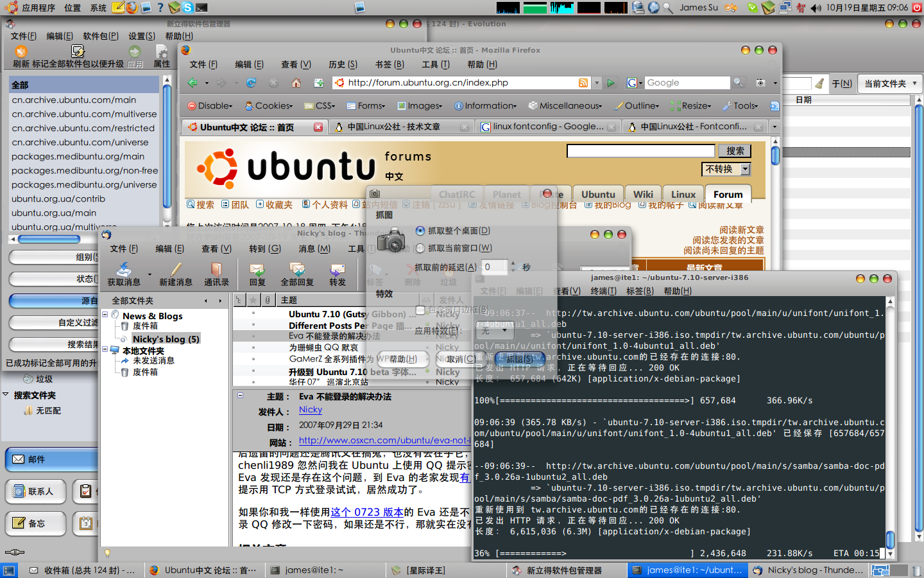Open the Disable dropdown in the Web Developer toolbar
This screenshot has height=578, width=924.
[x=210, y=106]
